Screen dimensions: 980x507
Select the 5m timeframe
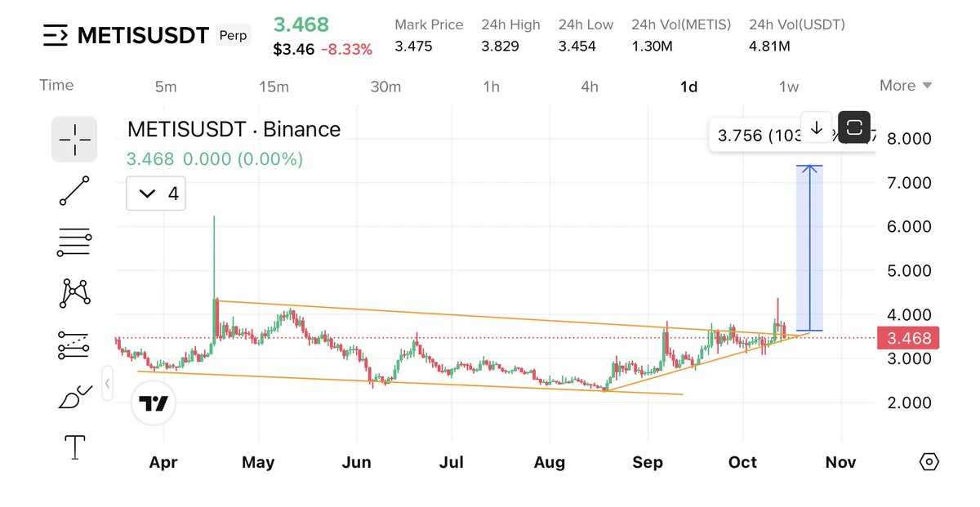[166, 87]
